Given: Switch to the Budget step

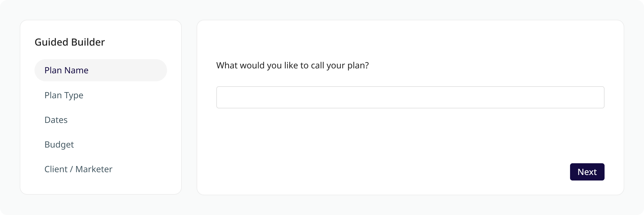Looking at the screenshot, I should 59,144.
